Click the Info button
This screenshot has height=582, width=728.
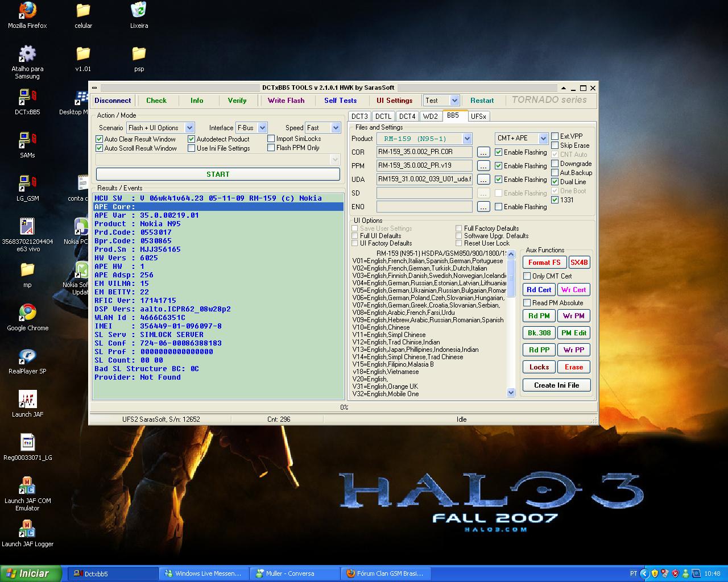point(197,101)
